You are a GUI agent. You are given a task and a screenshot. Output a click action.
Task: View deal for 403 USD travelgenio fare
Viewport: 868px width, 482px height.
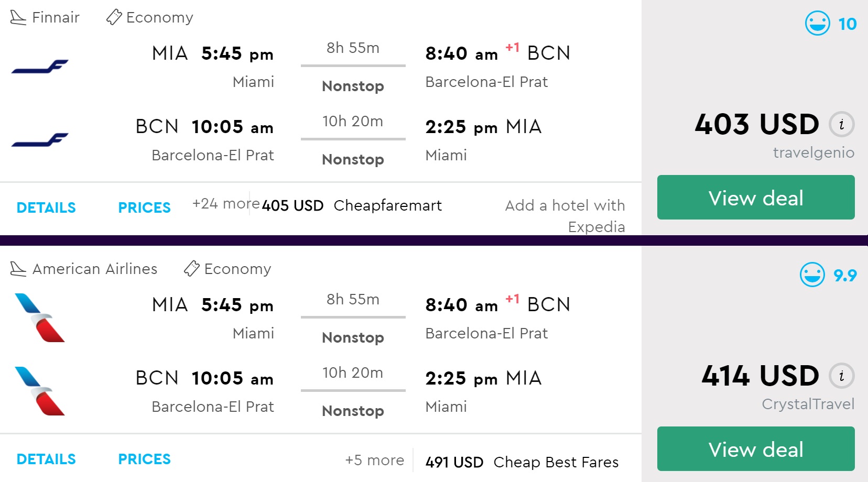pos(755,198)
